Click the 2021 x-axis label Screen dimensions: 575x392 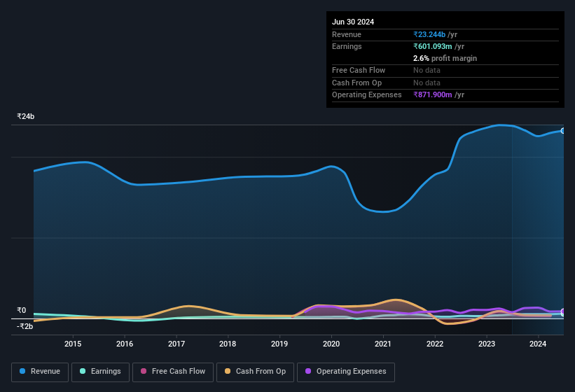(x=383, y=344)
